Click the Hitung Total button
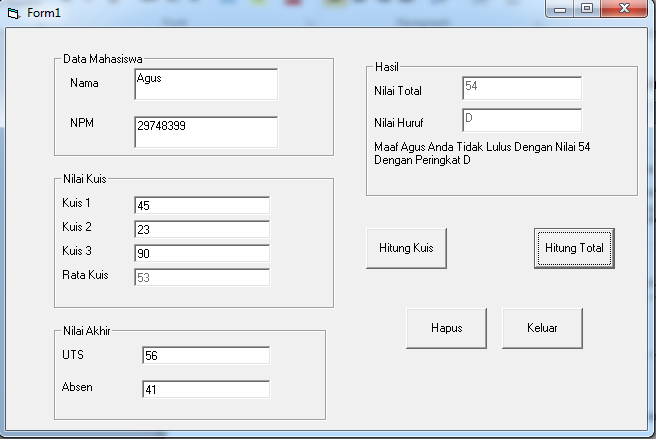The height and width of the screenshot is (439, 656). tap(574, 248)
